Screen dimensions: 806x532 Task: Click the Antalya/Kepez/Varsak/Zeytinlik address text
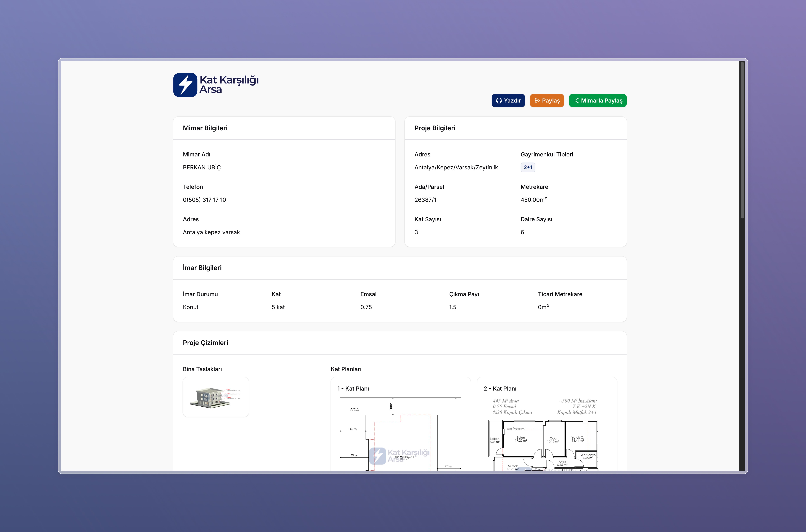point(456,168)
